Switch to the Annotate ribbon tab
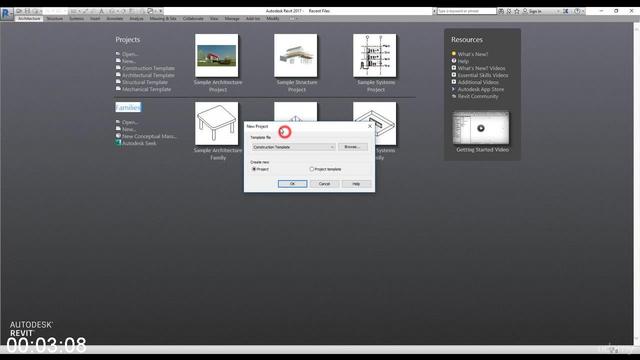The height and width of the screenshot is (360, 640). [x=115, y=18]
